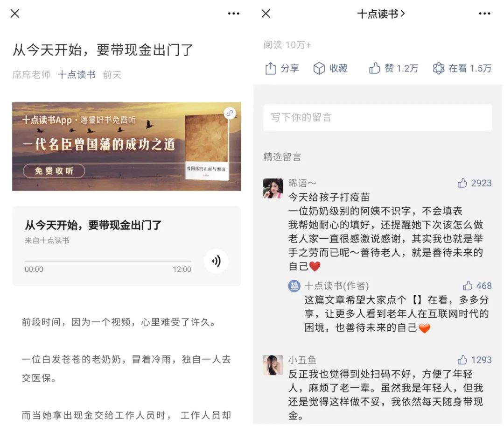Close the left article with X

pos(15,14)
